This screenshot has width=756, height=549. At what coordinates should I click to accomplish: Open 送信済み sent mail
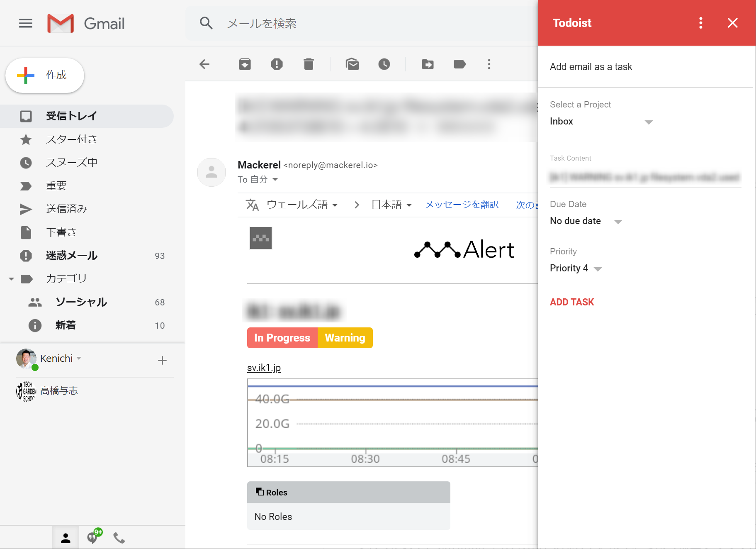click(87, 209)
